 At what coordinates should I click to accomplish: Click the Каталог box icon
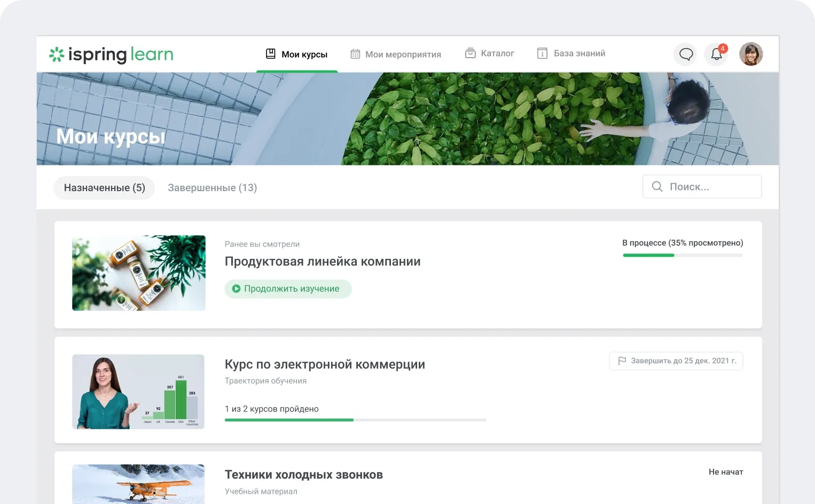470,53
